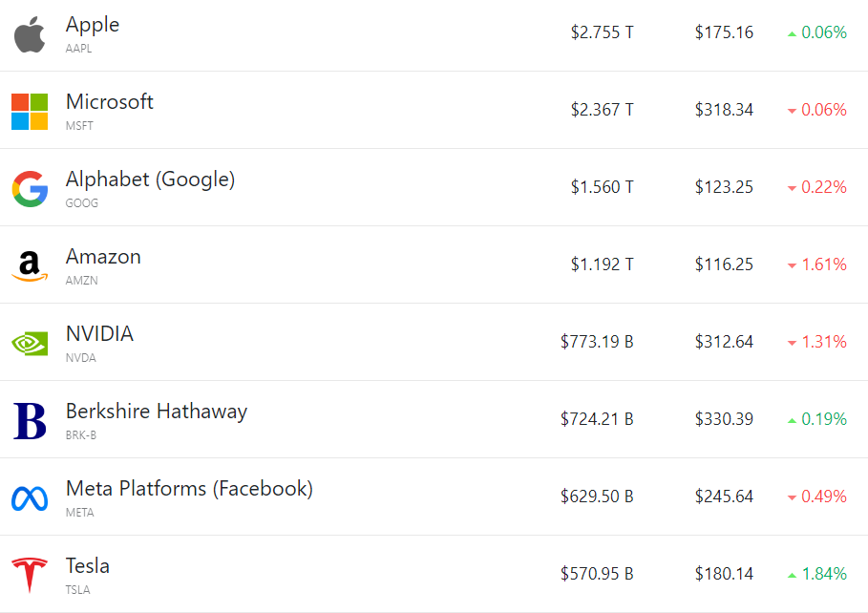Image resolution: width=868 pixels, height=613 pixels.
Task: Click the NVDA ticker symbol
Action: pyautogui.click(x=80, y=358)
